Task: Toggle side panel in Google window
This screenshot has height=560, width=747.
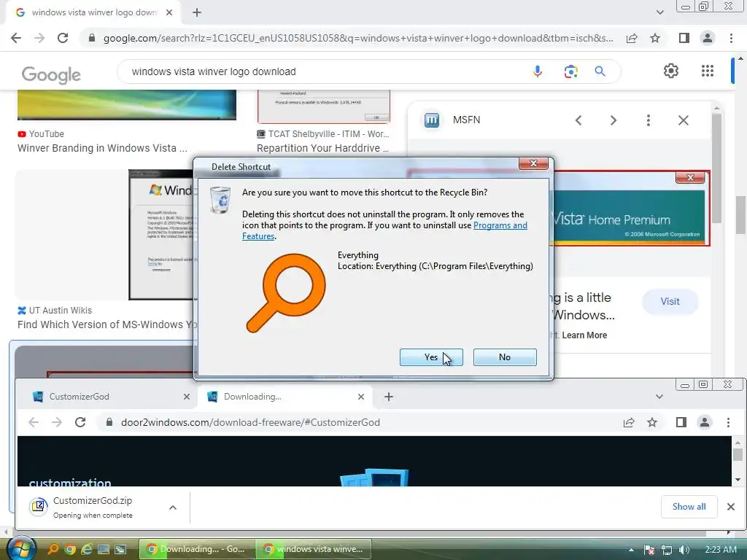Action: click(x=684, y=38)
